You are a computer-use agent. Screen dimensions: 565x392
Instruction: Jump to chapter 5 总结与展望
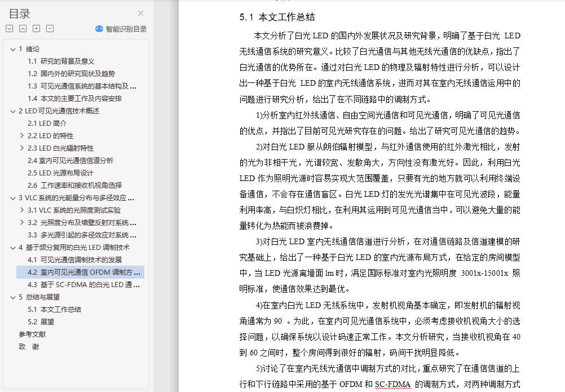point(39,297)
